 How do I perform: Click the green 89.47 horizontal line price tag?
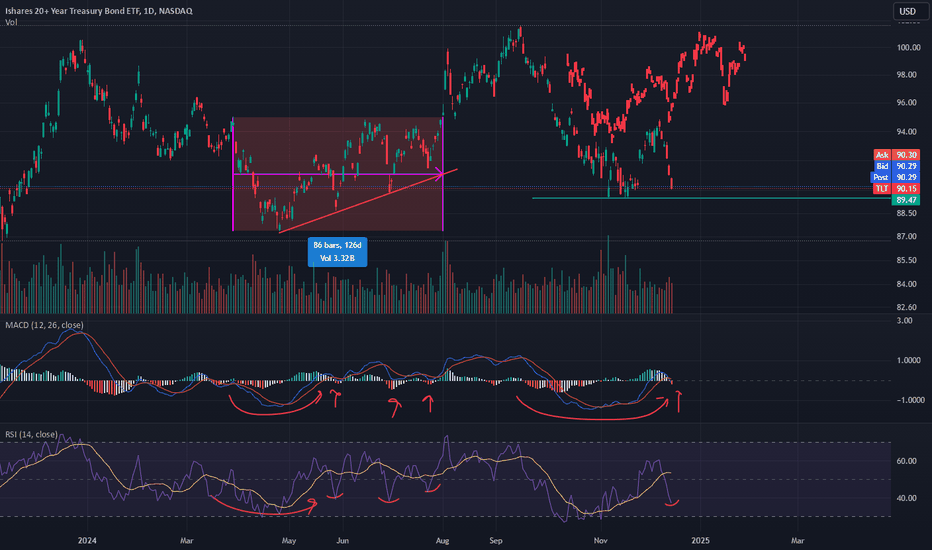coord(906,200)
